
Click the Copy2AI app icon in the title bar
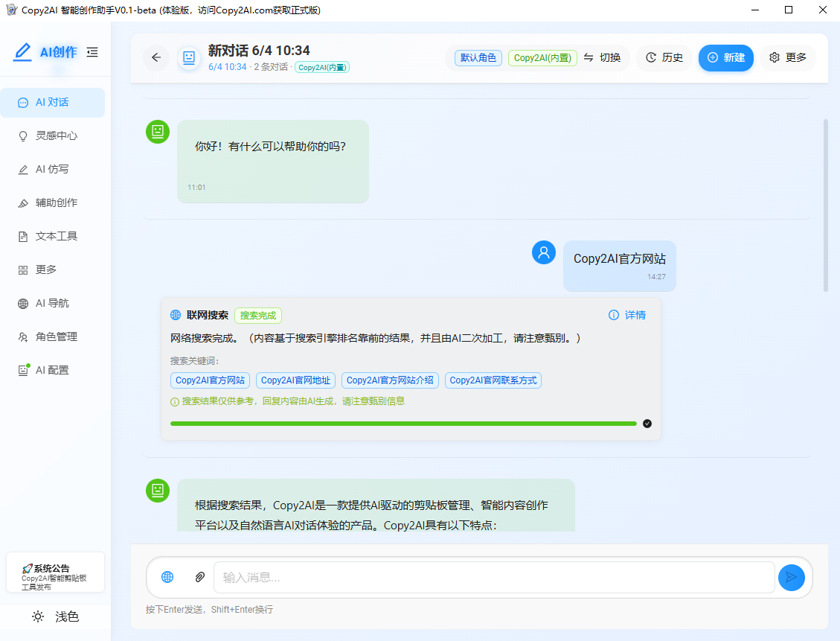10,10
